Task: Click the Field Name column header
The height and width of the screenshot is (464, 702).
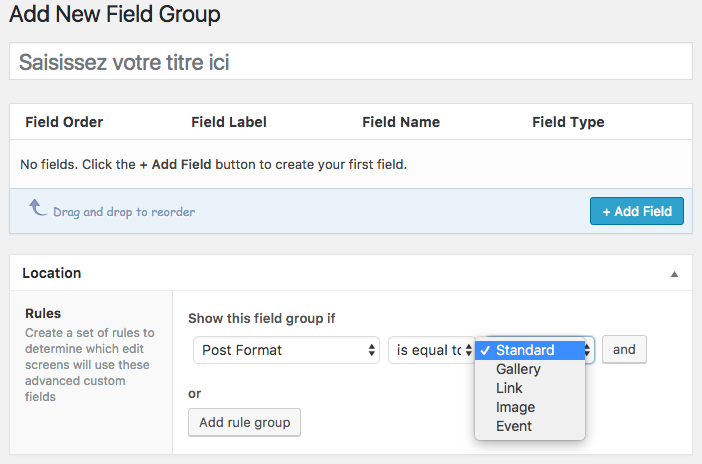Action: point(401,122)
